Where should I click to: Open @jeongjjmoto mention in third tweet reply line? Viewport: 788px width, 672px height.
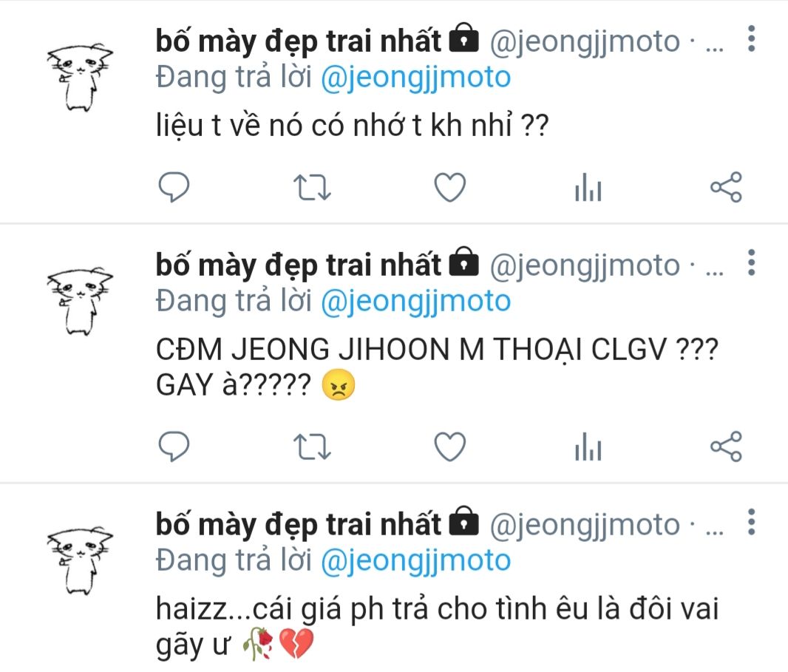pyautogui.click(x=415, y=561)
